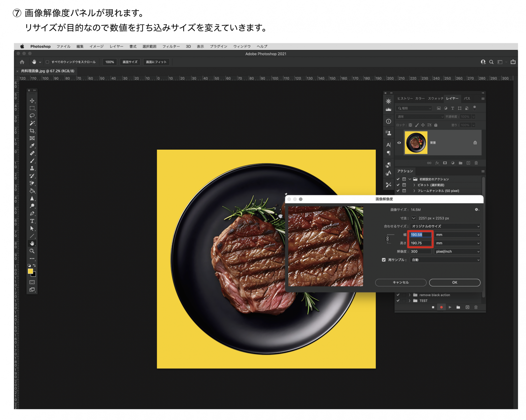This screenshot has height=420, width=526.
Task: Click Cancel in Image Size dialog
Action: 401,282
